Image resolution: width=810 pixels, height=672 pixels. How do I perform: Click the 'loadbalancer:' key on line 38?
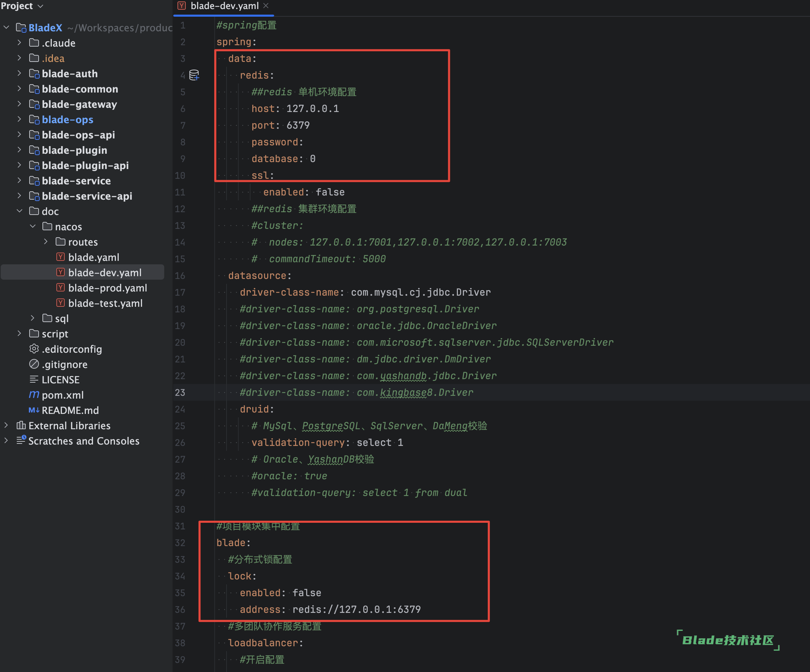pos(266,643)
